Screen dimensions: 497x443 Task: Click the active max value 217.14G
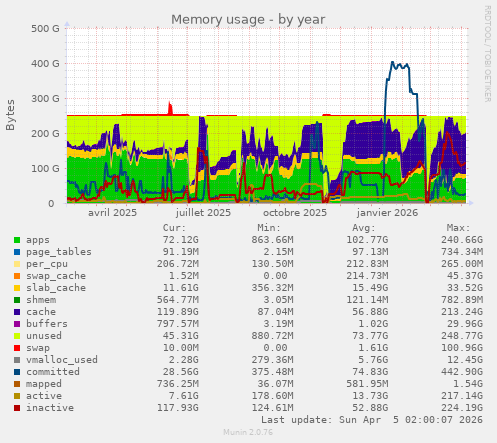(x=462, y=396)
